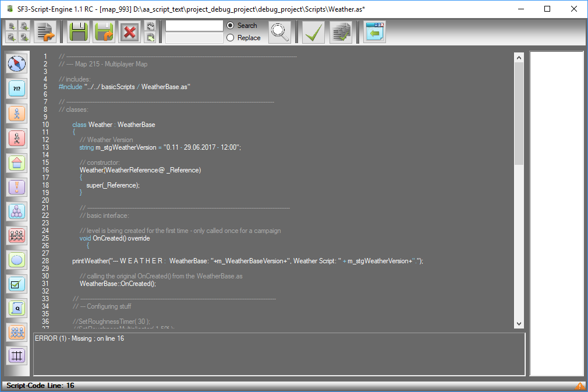Viewport: 588px width, 392px height.
Task: Click the code editor scrollbar up arrow
Action: [519, 58]
